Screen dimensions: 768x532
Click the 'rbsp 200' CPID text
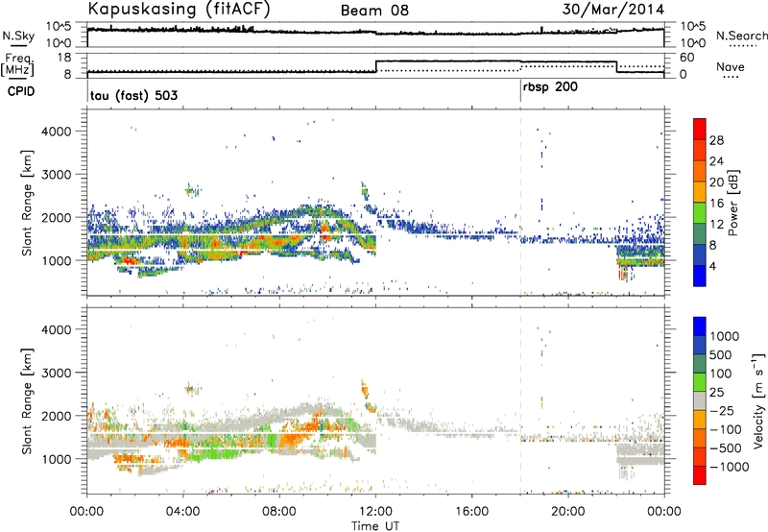[x=550, y=87]
